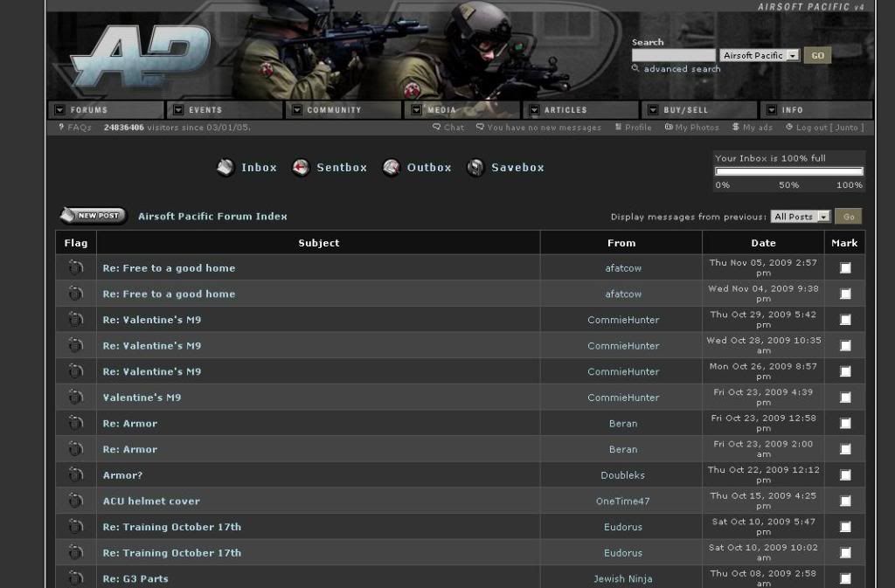The image size is (895, 588).
Task: Expand the COMMUNITY navigation dropdown
Action: [297, 109]
